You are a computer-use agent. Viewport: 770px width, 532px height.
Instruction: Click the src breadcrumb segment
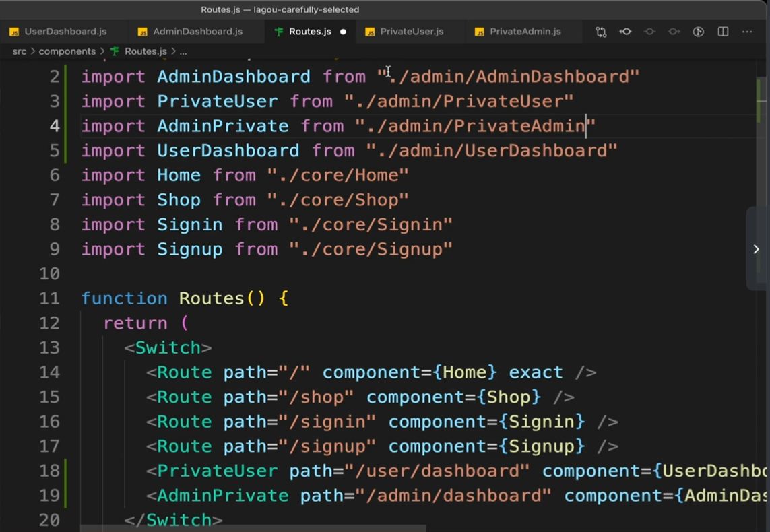click(x=20, y=51)
